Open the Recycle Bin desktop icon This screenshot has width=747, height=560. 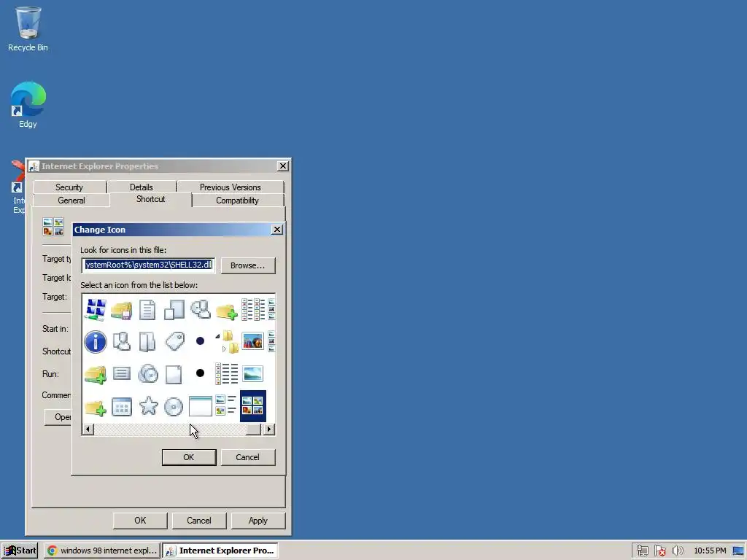[28, 28]
